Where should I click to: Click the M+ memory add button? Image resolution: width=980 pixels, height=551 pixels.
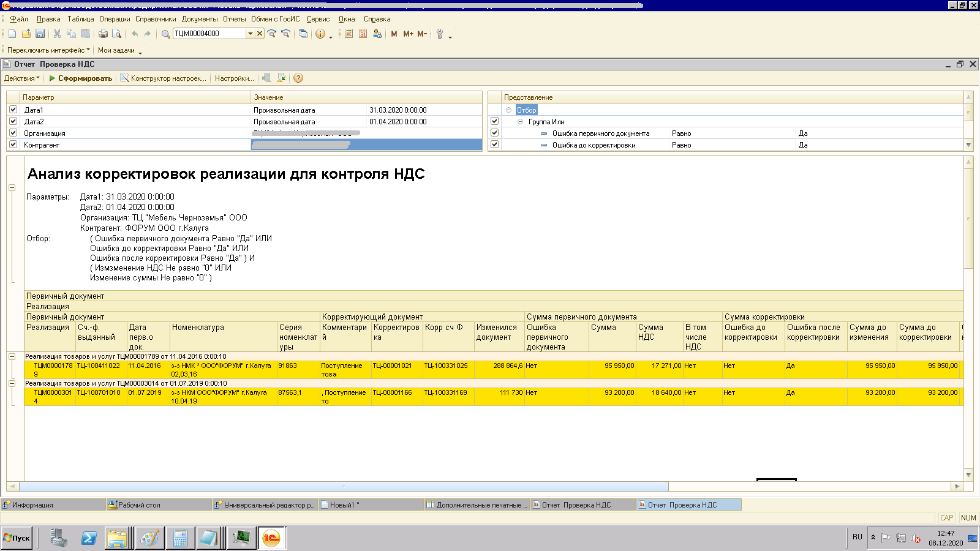coord(408,34)
